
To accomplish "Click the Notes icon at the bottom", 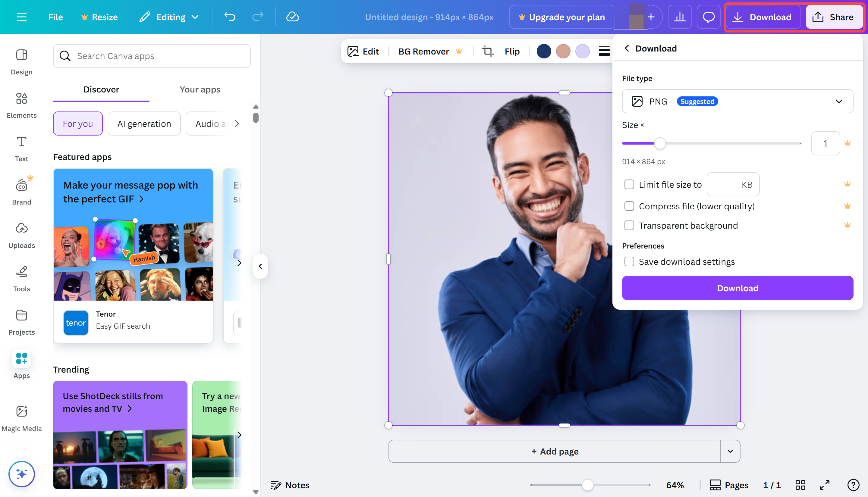I will click(x=290, y=485).
